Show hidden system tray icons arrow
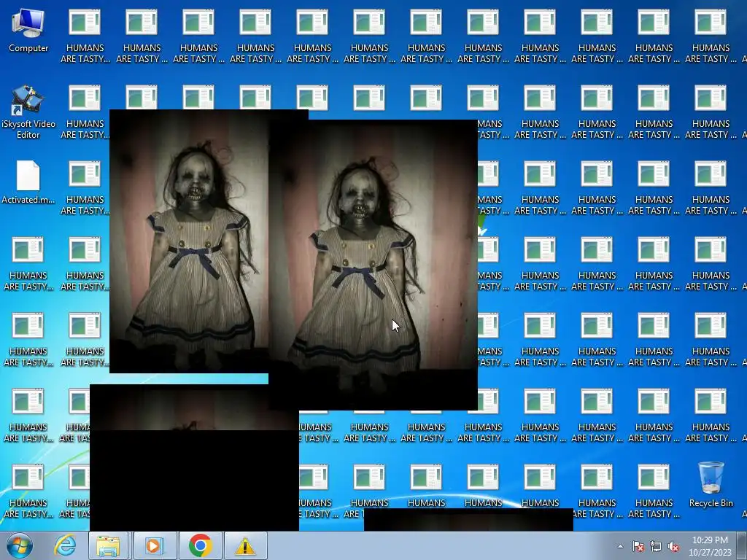 pyautogui.click(x=620, y=546)
